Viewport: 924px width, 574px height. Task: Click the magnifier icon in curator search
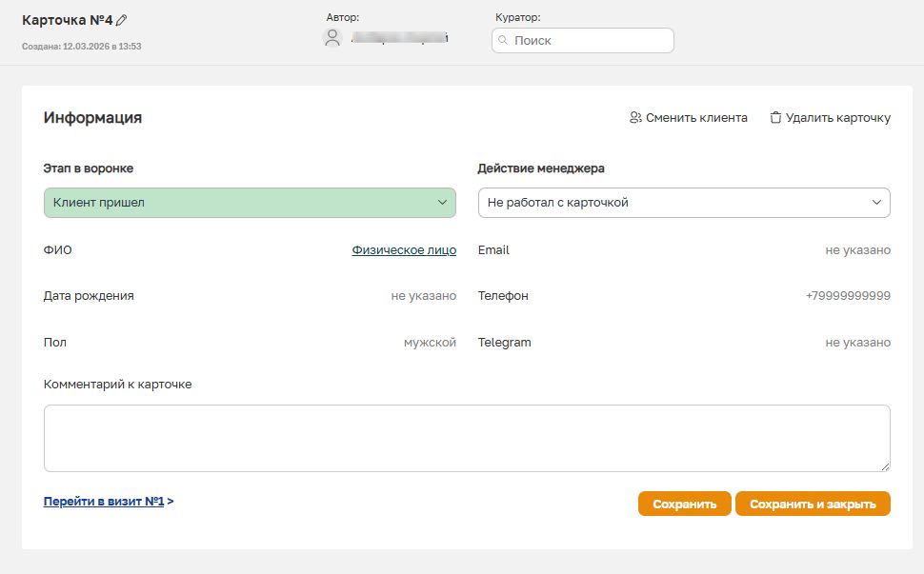pyautogui.click(x=503, y=41)
